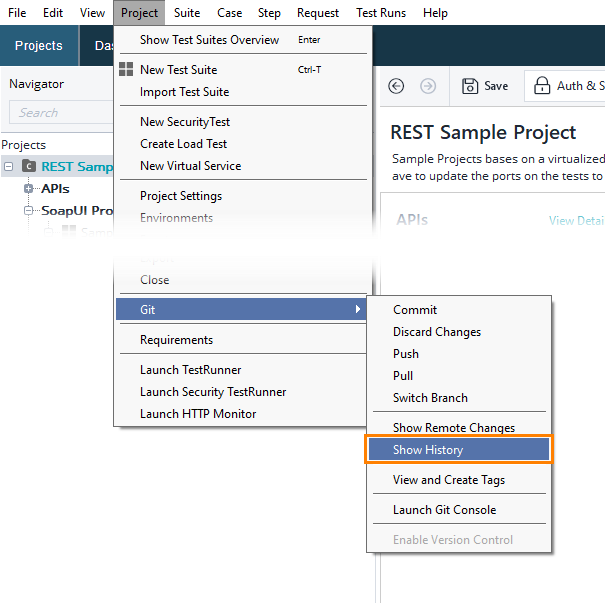This screenshot has width=605, height=603.
Task: Select REST Sample project in tree
Action: (x=77, y=167)
